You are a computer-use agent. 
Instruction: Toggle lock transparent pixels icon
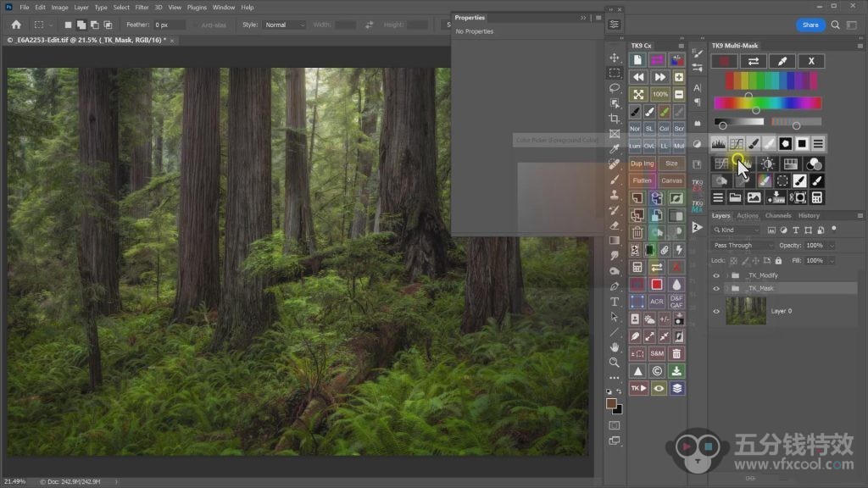pos(733,261)
